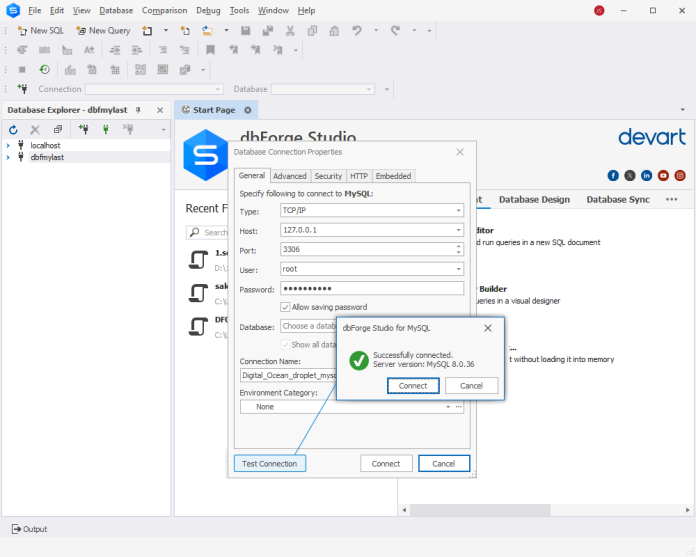Toggle Allow saving password checkbox

point(286,307)
